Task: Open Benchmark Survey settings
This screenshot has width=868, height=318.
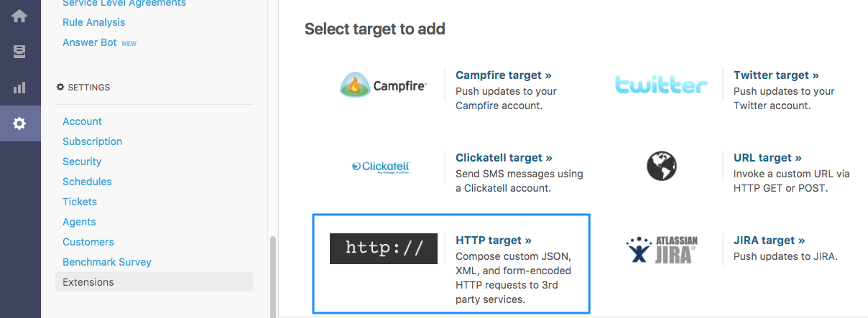Action: (x=107, y=262)
